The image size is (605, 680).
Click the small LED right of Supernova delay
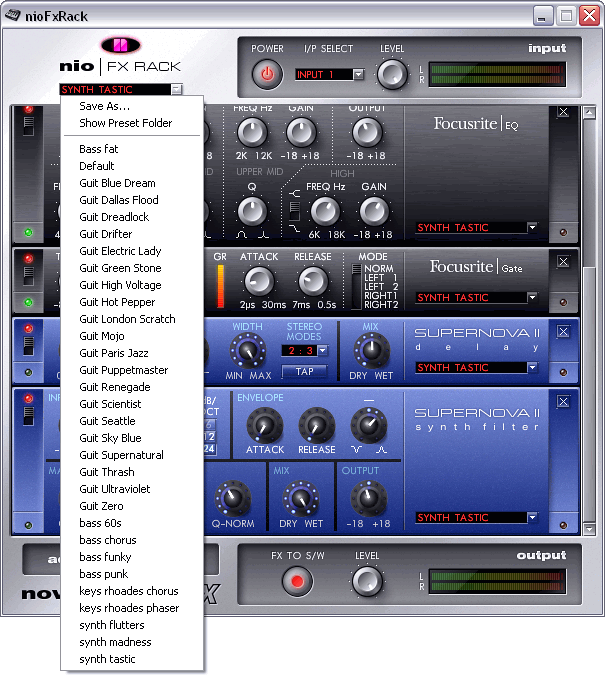563,372
